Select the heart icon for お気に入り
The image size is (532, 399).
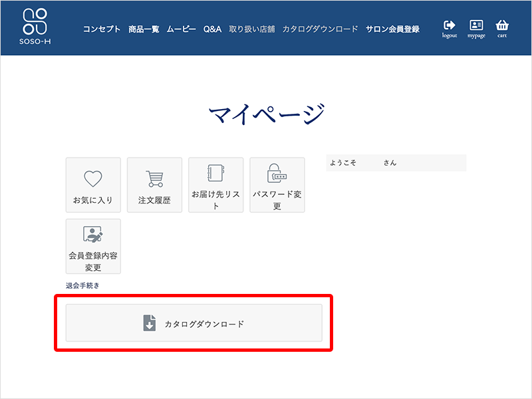coord(92,178)
